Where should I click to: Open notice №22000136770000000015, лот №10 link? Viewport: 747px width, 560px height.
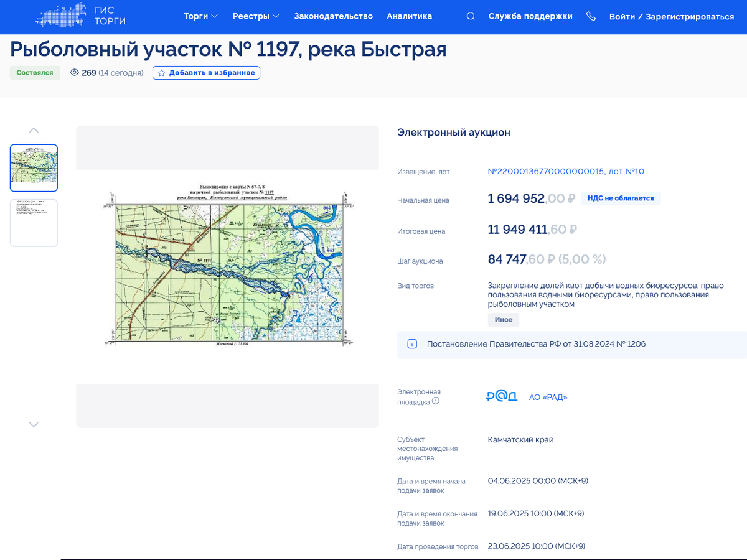tap(566, 171)
